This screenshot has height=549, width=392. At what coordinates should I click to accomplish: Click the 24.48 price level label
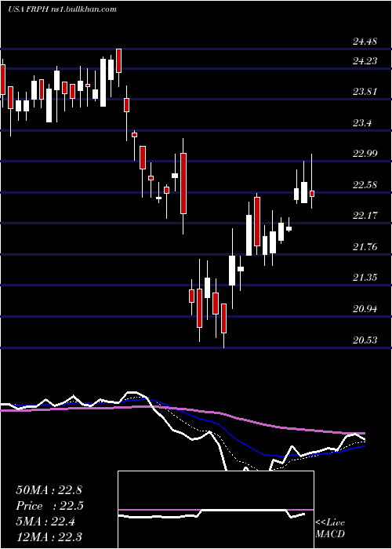(x=365, y=42)
